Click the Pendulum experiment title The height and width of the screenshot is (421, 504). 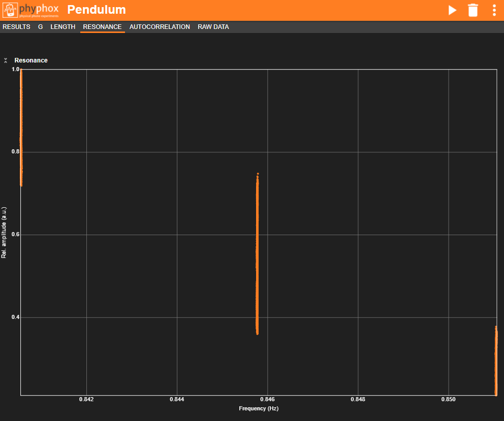(97, 10)
